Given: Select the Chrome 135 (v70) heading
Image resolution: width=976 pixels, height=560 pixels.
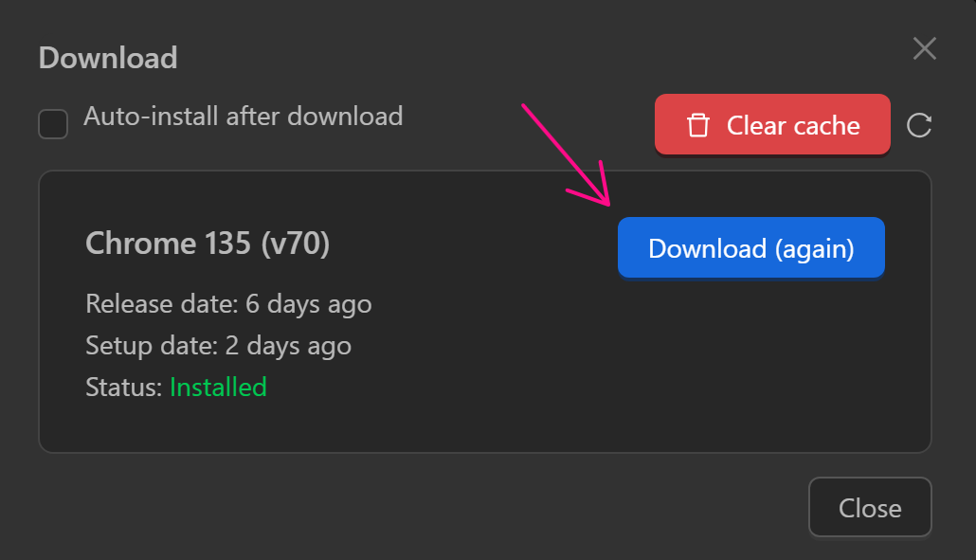Looking at the screenshot, I should [x=208, y=244].
